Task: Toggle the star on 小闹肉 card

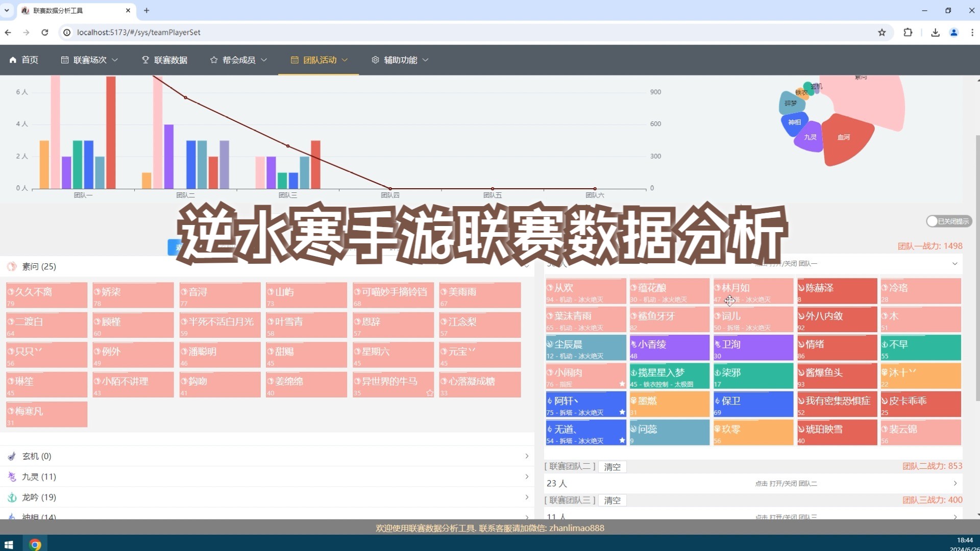Action: click(622, 384)
